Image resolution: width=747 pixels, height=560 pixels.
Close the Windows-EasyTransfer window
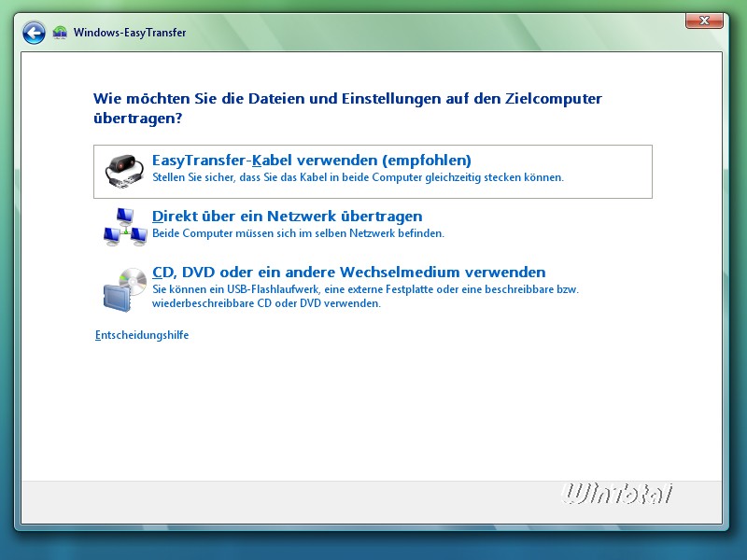(704, 21)
